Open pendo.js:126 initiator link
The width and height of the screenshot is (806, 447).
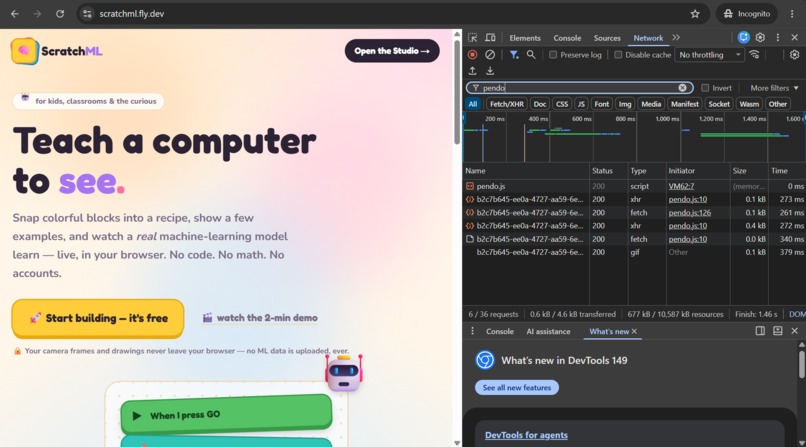689,213
